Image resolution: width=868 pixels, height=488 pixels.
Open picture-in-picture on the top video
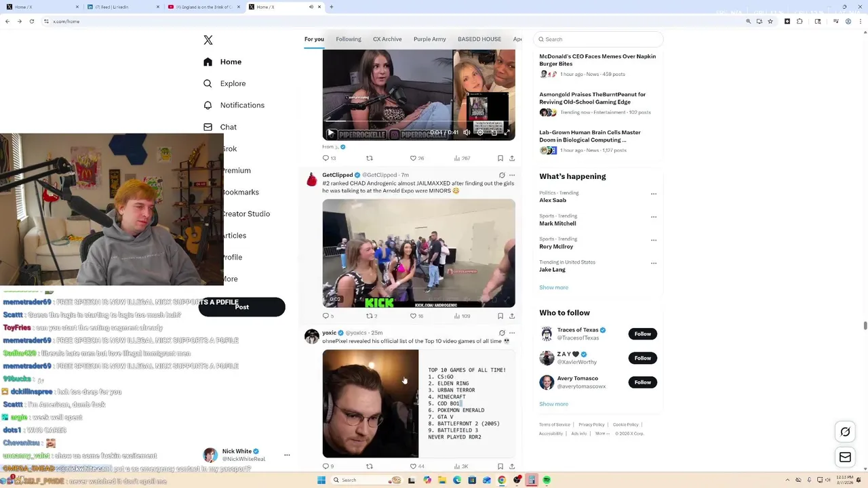494,133
